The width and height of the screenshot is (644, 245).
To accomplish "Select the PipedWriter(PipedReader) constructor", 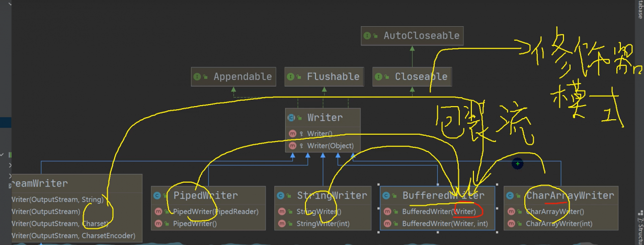I will [216, 211].
